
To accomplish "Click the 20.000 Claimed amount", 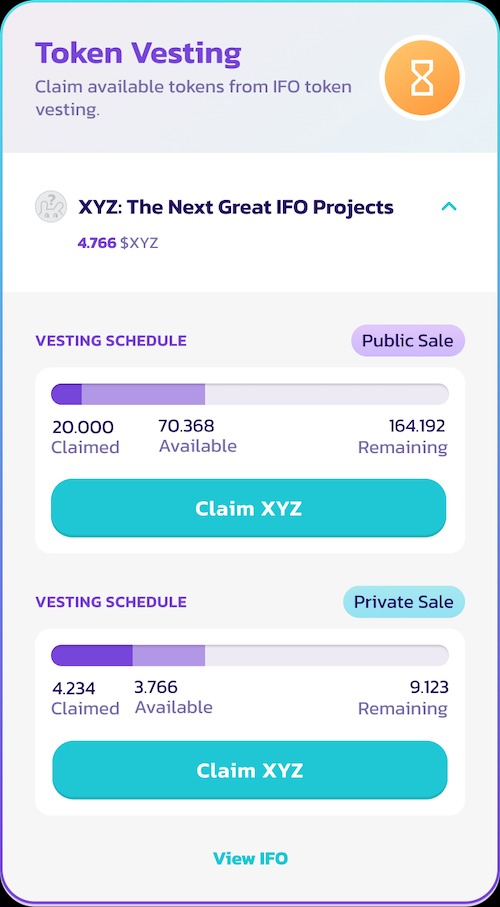I will click(x=83, y=427).
